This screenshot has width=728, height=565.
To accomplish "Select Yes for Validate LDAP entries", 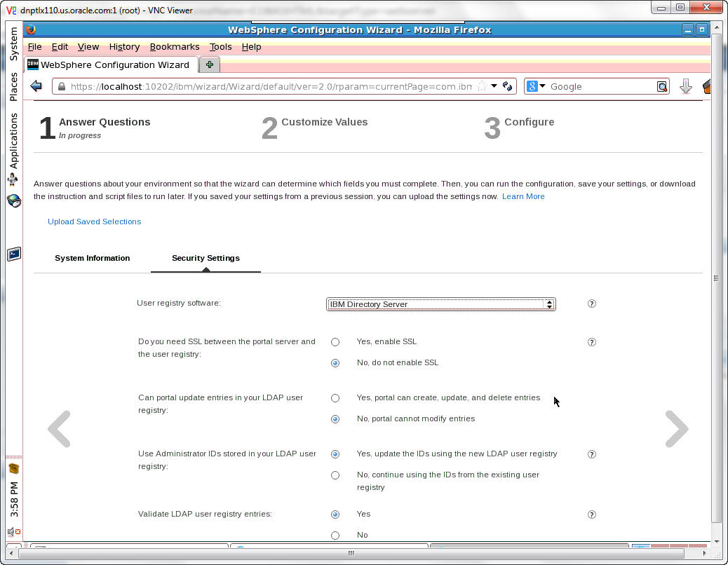I will click(335, 515).
